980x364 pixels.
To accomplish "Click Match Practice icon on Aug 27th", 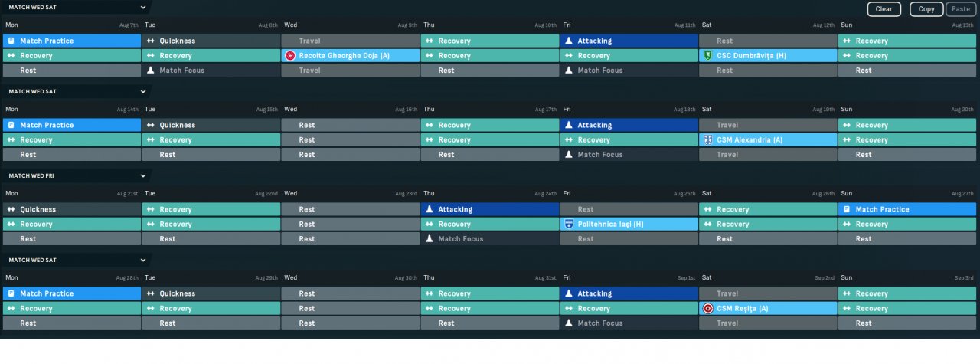I will [x=847, y=209].
